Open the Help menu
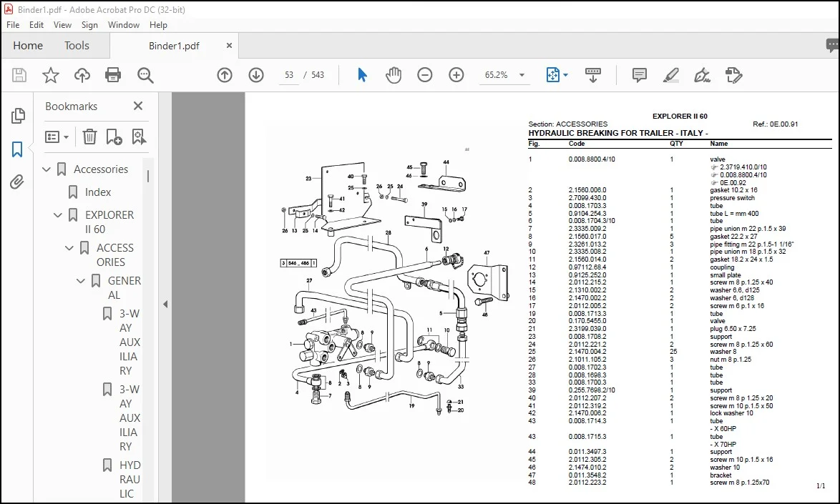Viewport: 840px width, 504px height. click(158, 24)
